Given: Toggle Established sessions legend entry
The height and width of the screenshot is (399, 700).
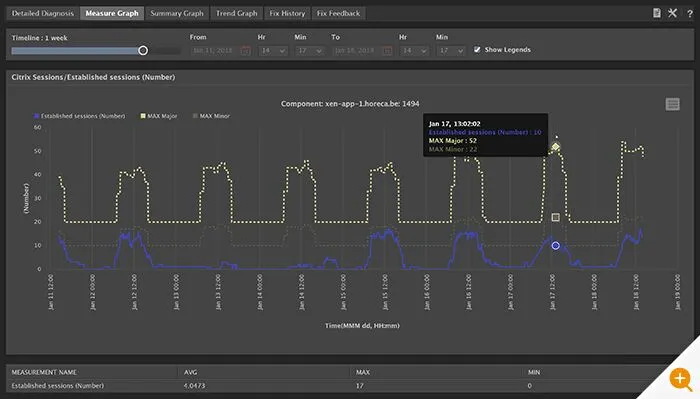Looking at the screenshot, I should (x=80, y=116).
